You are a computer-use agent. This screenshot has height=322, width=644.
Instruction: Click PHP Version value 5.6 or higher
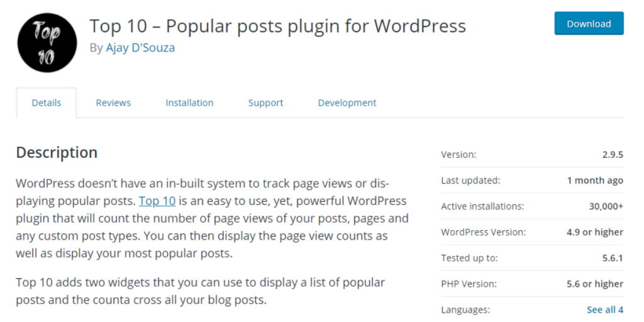pyautogui.click(x=595, y=284)
